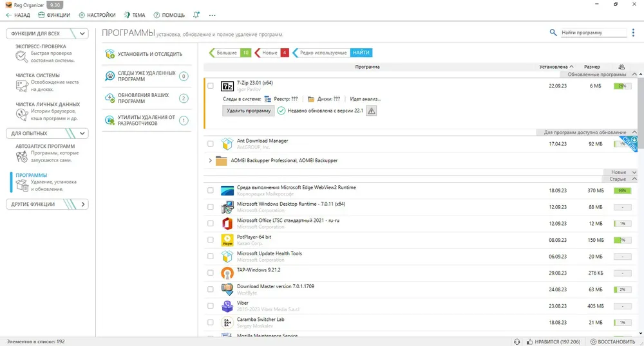Click the Viber program icon
Viewport: 644px width, 346px height.
227,306
